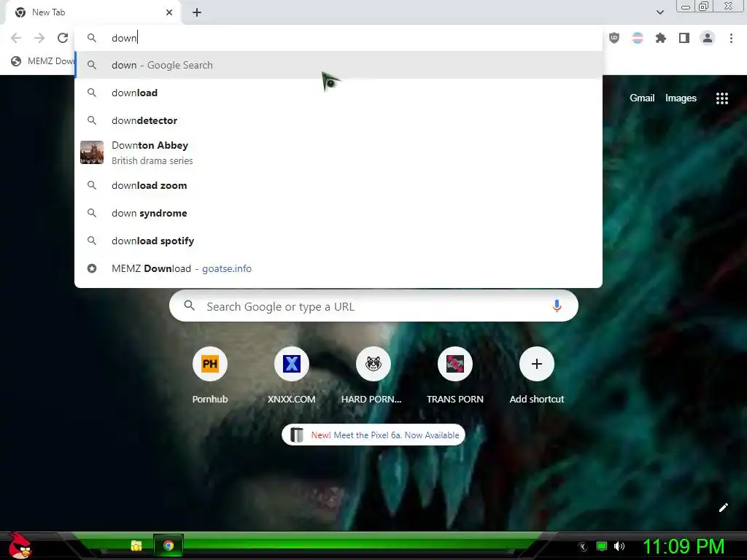The width and height of the screenshot is (747, 560).
Task: Open the Images link
Action: tap(681, 98)
